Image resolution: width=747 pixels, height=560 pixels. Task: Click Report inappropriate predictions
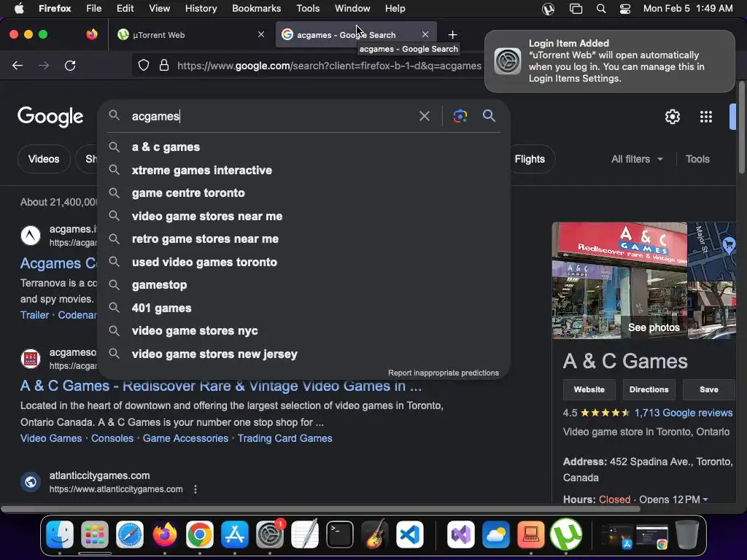click(443, 373)
